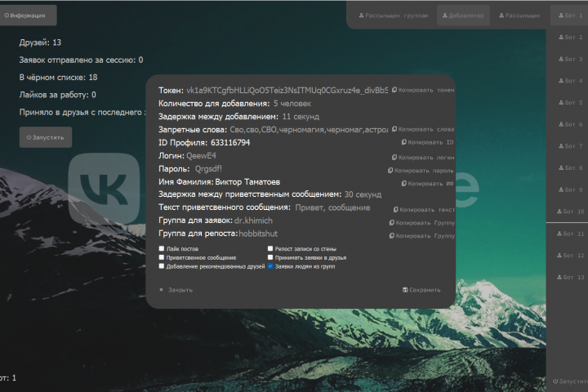Edit the Логин field QeewE4

[202, 156]
